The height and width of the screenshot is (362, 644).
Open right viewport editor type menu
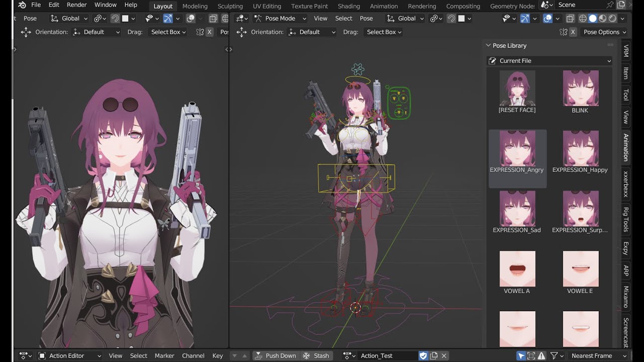(242, 19)
